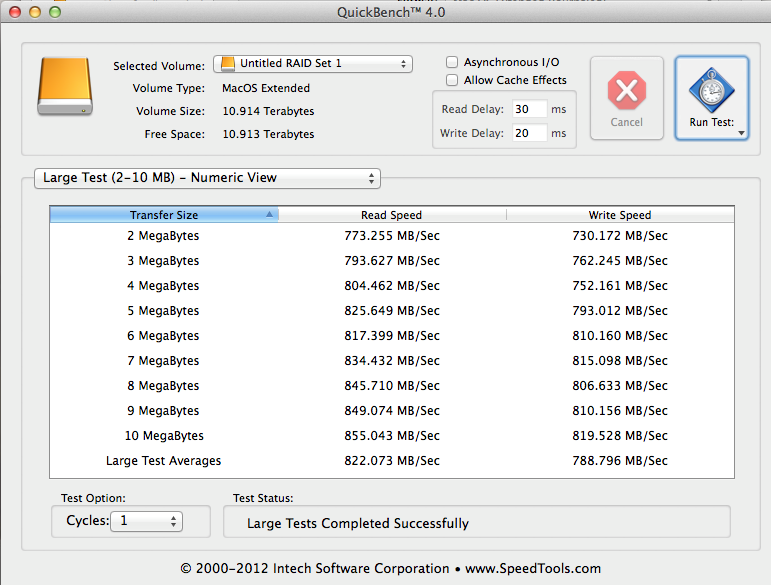Sort by Write Speed column header
This screenshot has height=585, width=771.
pyautogui.click(x=619, y=215)
